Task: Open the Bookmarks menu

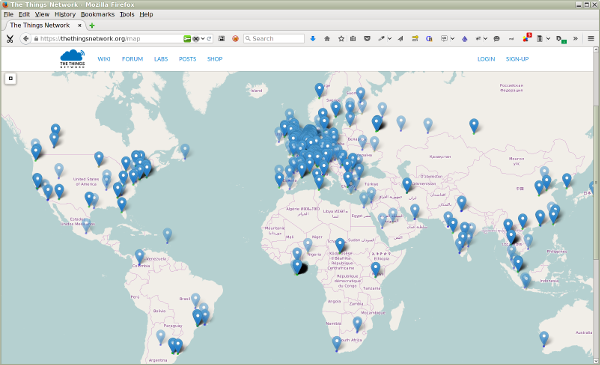Action: click(98, 14)
